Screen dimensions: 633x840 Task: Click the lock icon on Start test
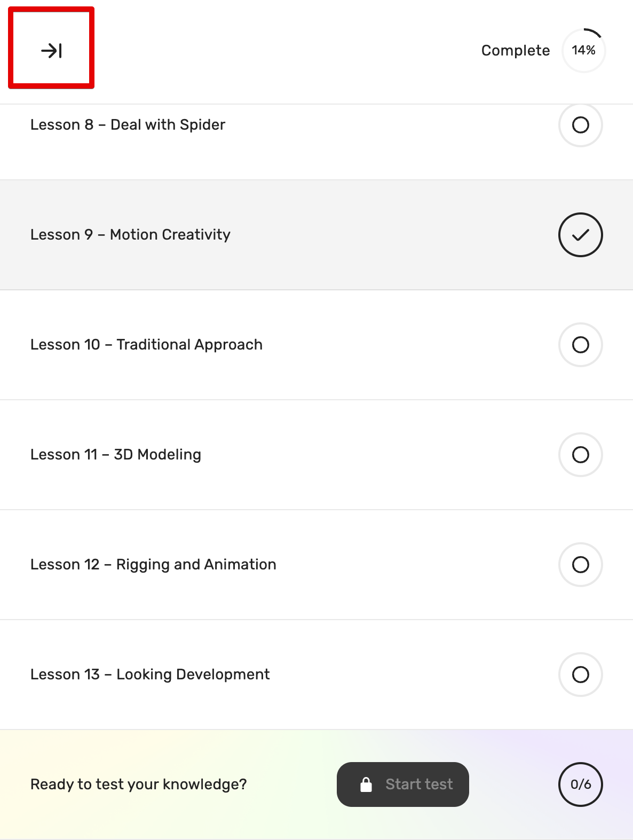coord(366,784)
